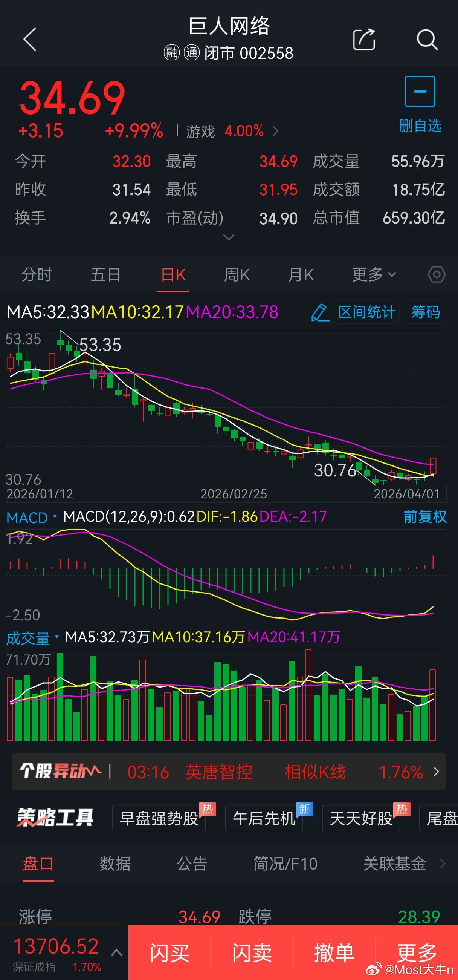Screen dimensions: 458x980
Task: Tap the 通 connect badge
Action: tap(192, 52)
